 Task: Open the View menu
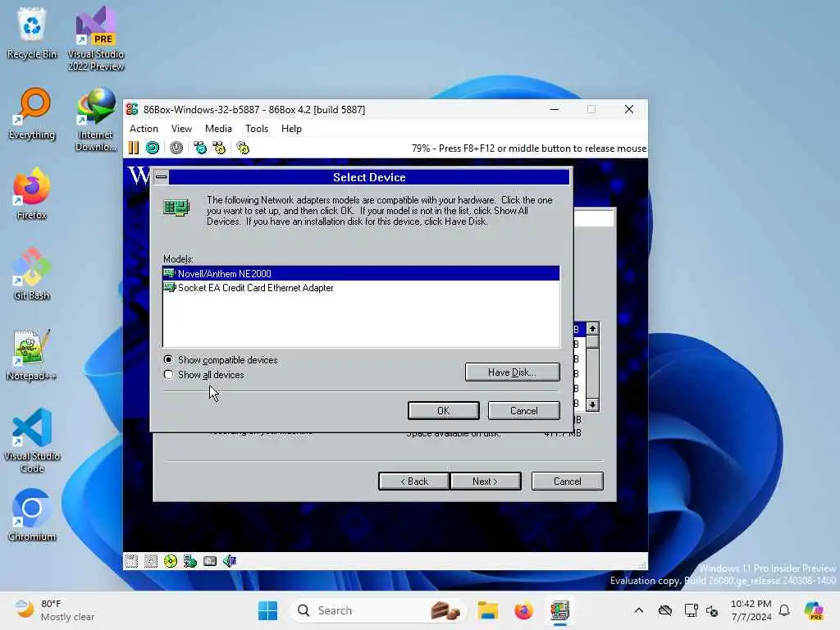click(x=181, y=129)
